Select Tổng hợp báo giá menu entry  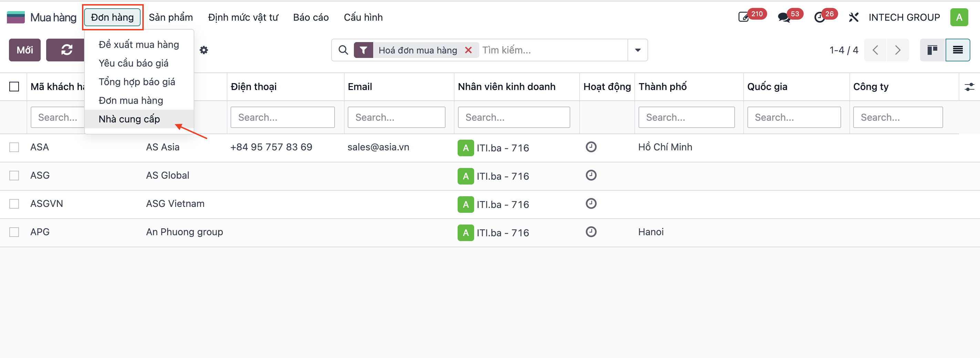[x=139, y=82]
